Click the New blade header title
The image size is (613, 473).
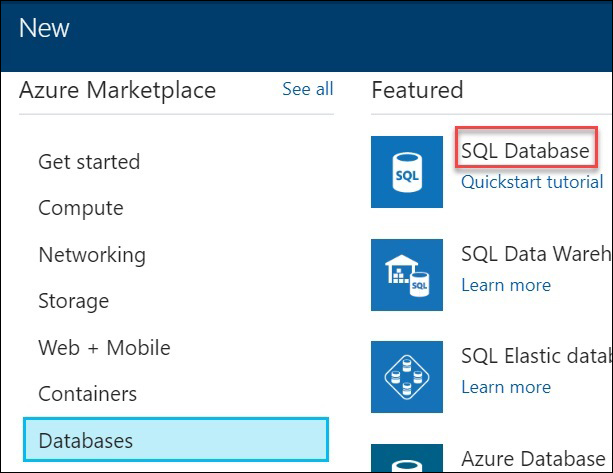44,28
